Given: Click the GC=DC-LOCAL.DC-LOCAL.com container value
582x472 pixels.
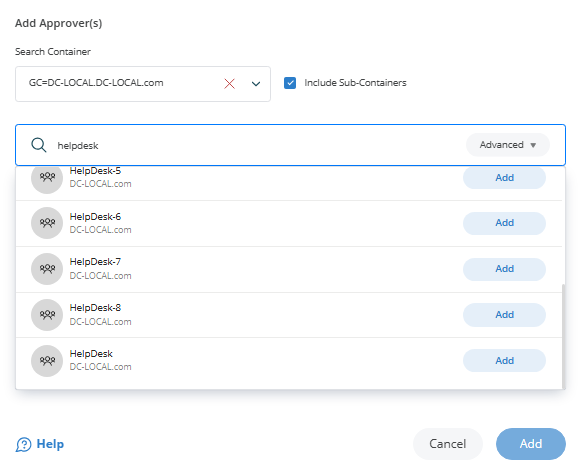Looking at the screenshot, I should click(96, 83).
